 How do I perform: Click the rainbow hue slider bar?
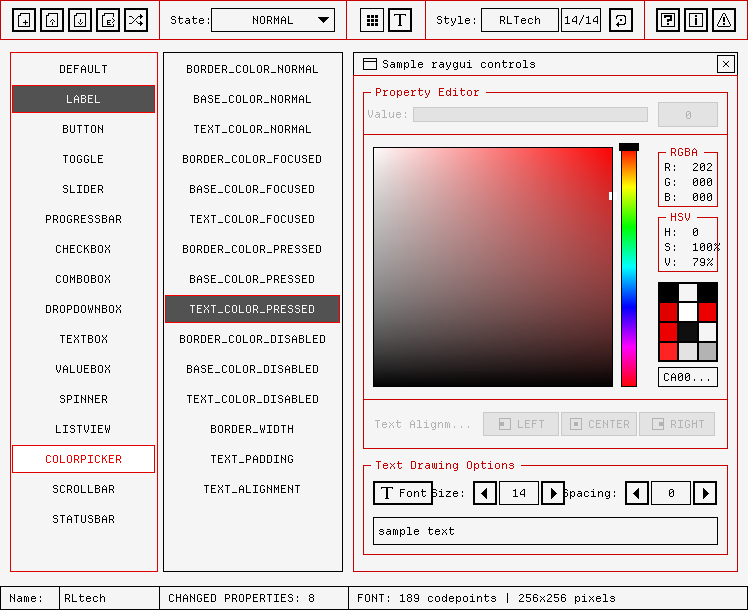click(629, 265)
